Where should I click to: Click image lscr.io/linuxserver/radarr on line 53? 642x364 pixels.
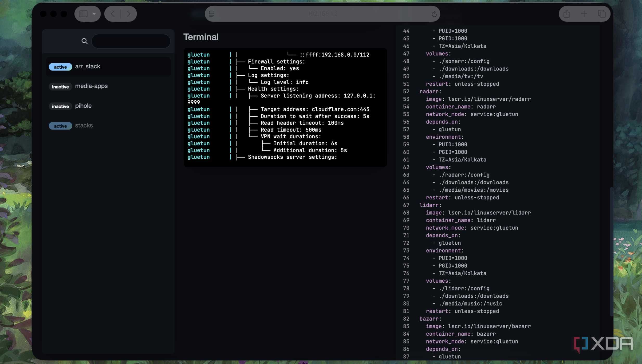click(478, 99)
